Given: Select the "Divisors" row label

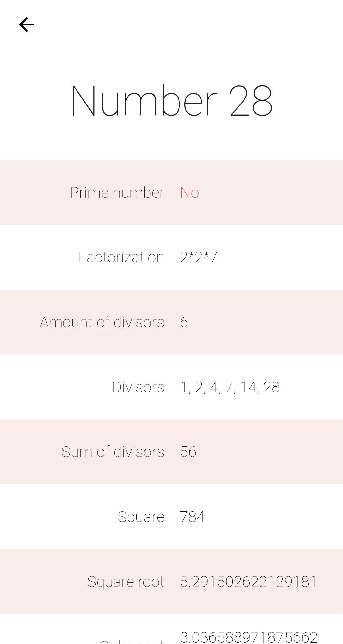Looking at the screenshot, I should pyautogui.click(x=138, y=387).
